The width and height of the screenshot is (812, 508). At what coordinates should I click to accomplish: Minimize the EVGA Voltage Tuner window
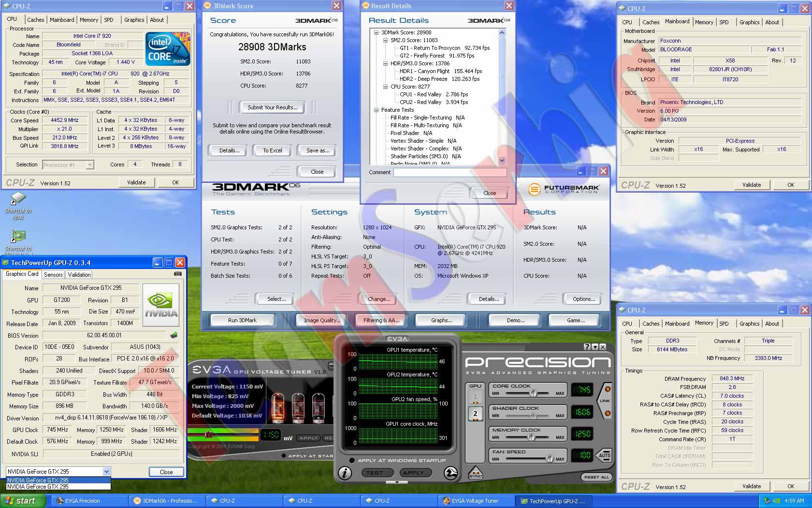coord(331,365)
